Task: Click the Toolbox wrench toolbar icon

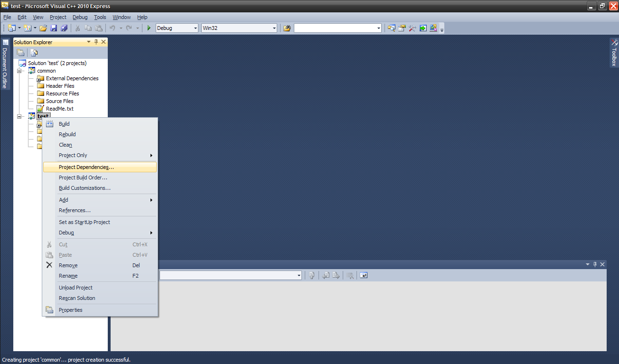Action: pos(412,28)
